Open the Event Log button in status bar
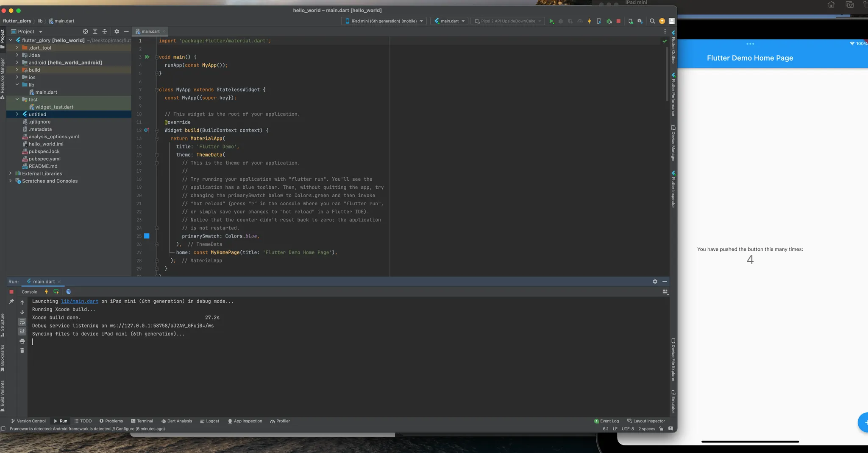Viewport: 868px width, 453px height. [x=606, y=421]
